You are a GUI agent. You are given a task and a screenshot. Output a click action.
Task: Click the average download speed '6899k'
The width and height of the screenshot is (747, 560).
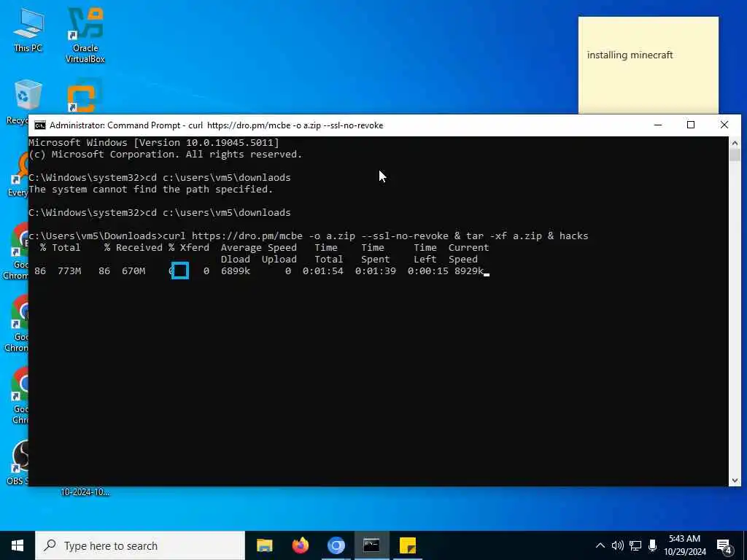236,271
